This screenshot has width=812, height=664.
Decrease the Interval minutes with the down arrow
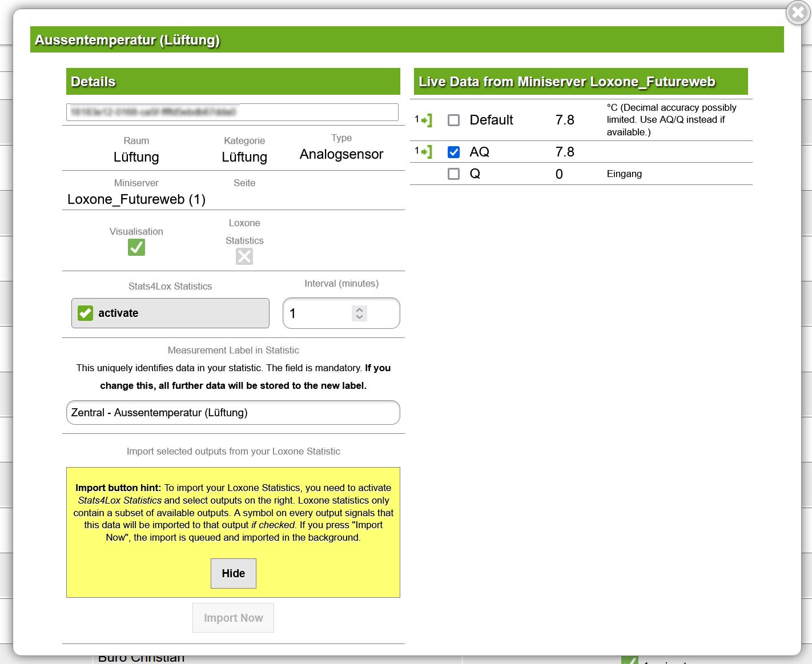point(359,317)
